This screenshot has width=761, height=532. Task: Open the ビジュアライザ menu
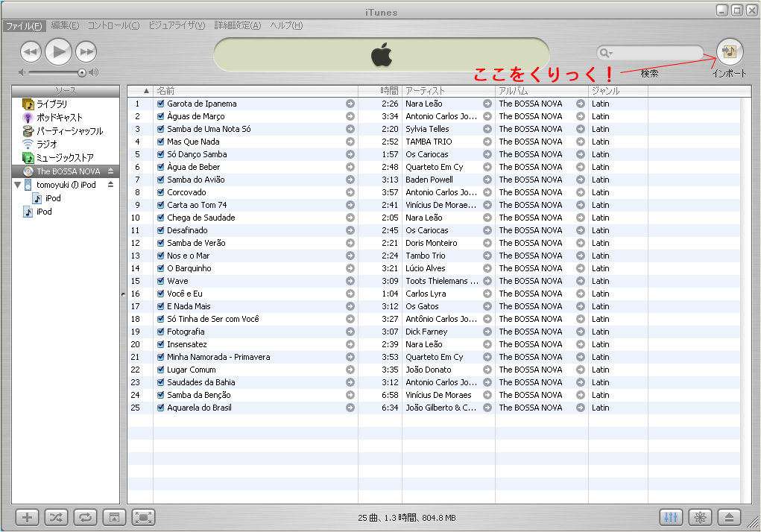(177, 25)
